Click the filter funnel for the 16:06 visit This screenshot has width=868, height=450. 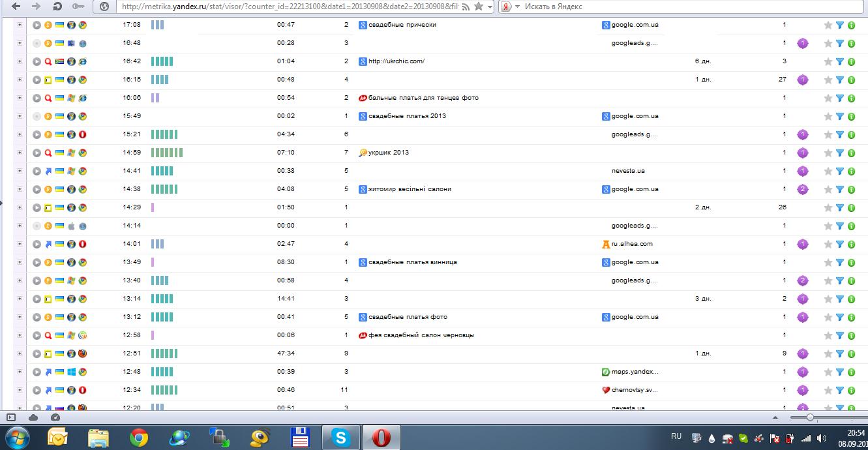tap(840, 98)
